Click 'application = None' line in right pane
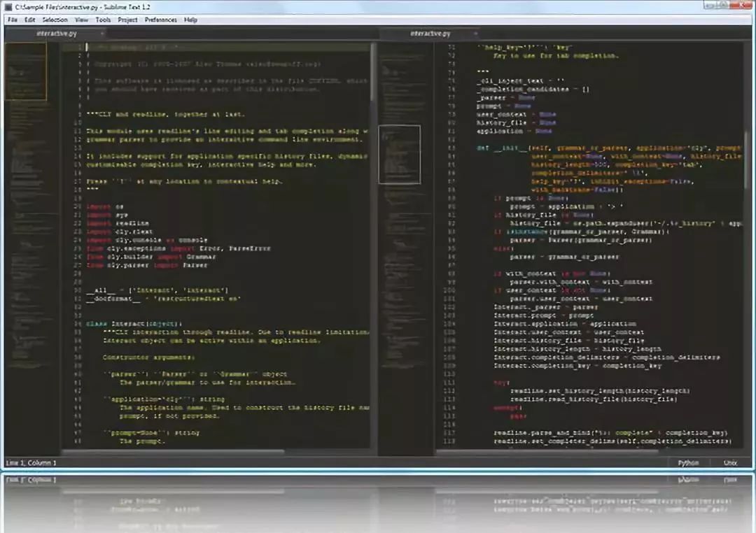756x533 pixels. [514, 131]
